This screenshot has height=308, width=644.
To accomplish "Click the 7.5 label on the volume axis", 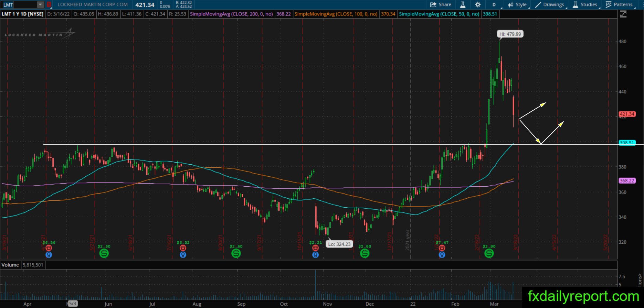I will click(x=622, y=276).
